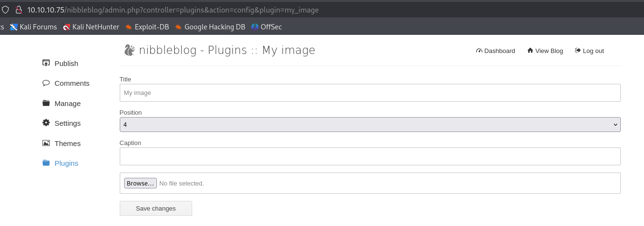
Task: Click the Settings gear icon
Action: coord(46,123)
